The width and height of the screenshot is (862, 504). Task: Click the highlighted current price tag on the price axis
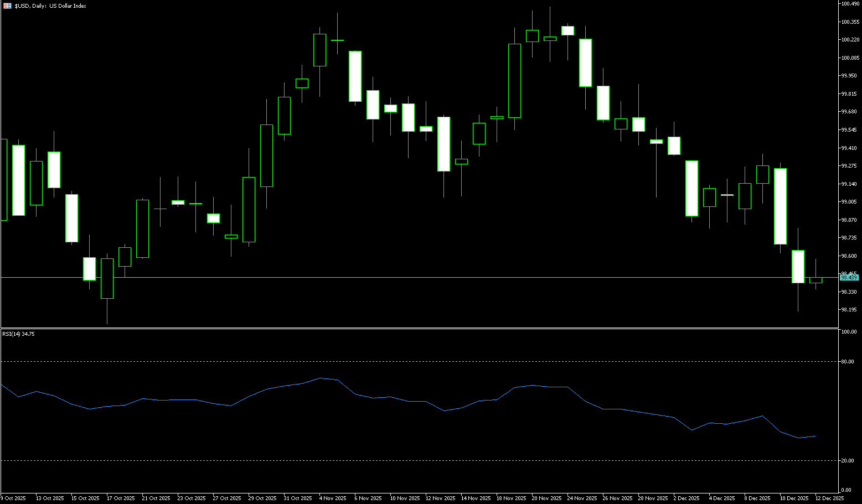[x=849, y=278]
